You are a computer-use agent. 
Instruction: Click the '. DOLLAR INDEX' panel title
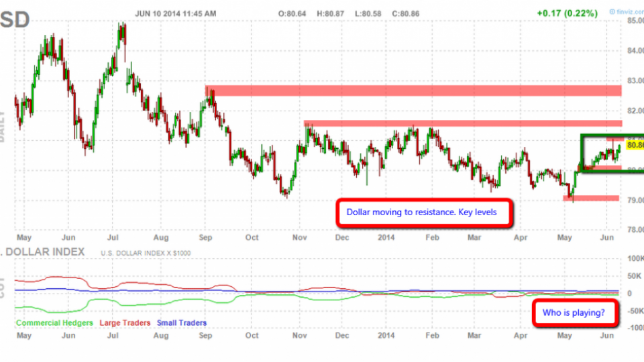pos(43,252)
